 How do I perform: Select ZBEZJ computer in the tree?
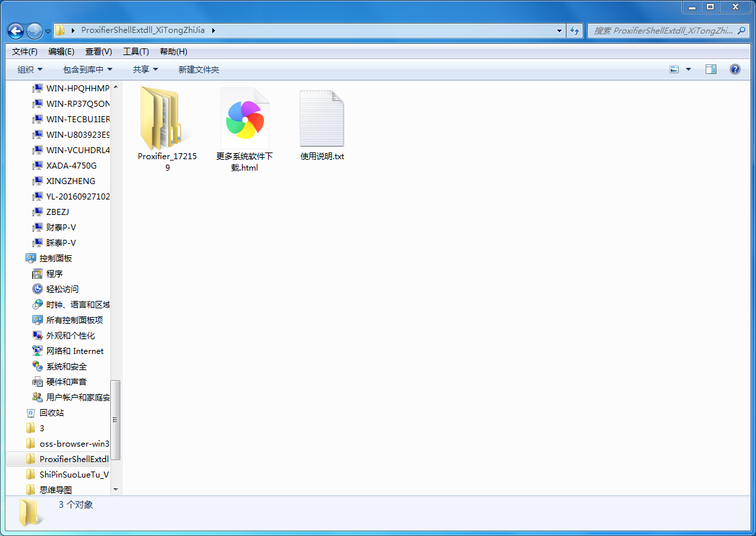click(x=50, y=212)
